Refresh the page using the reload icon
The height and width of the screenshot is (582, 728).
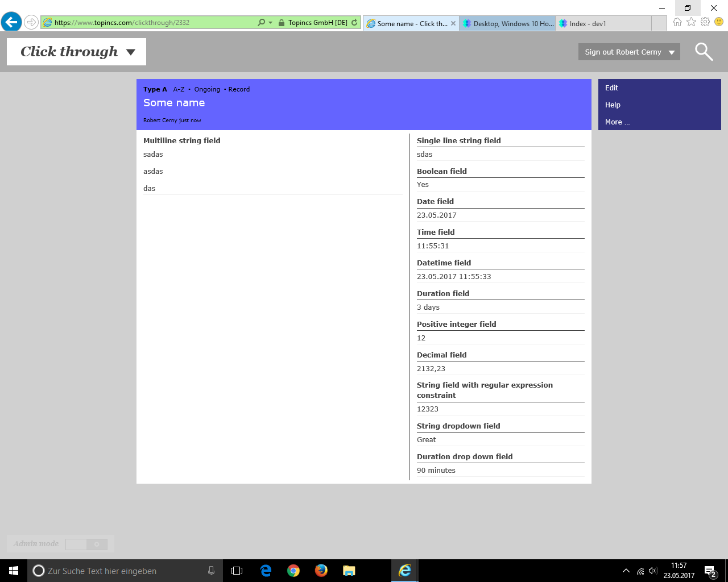[x=354, y=23]
